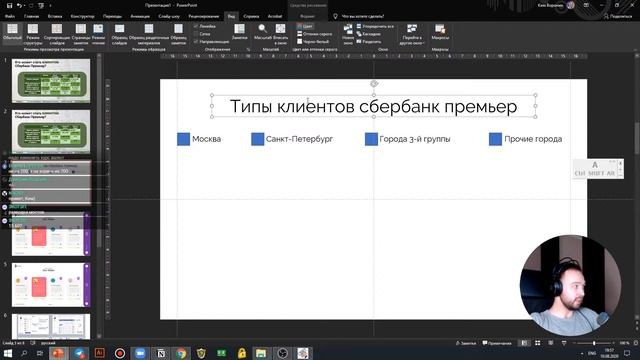Open Handout Master (Образец раздаточных материалов)
The height and width of the screenshot is (360, 640).
tap(149, 34)
